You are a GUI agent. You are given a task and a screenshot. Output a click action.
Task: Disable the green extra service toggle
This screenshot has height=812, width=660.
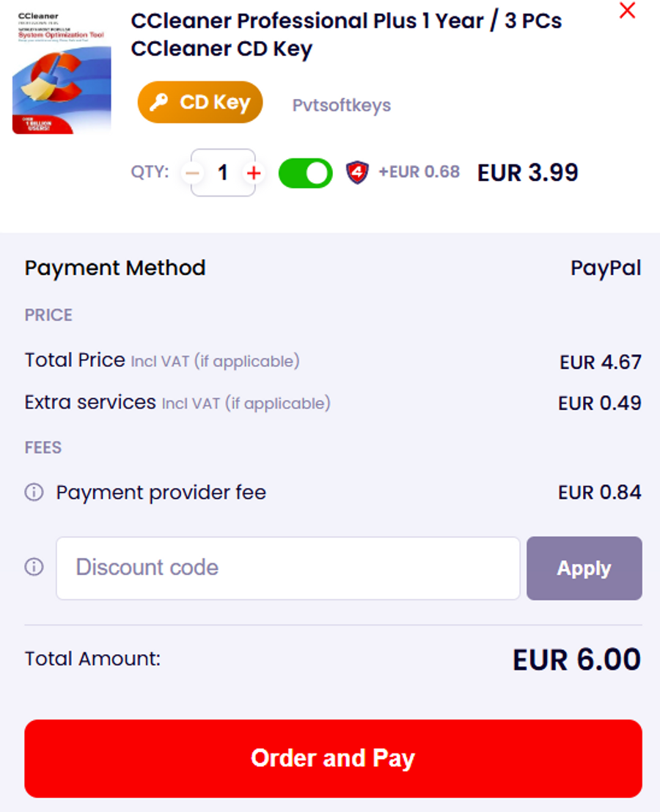coord(305,173)
